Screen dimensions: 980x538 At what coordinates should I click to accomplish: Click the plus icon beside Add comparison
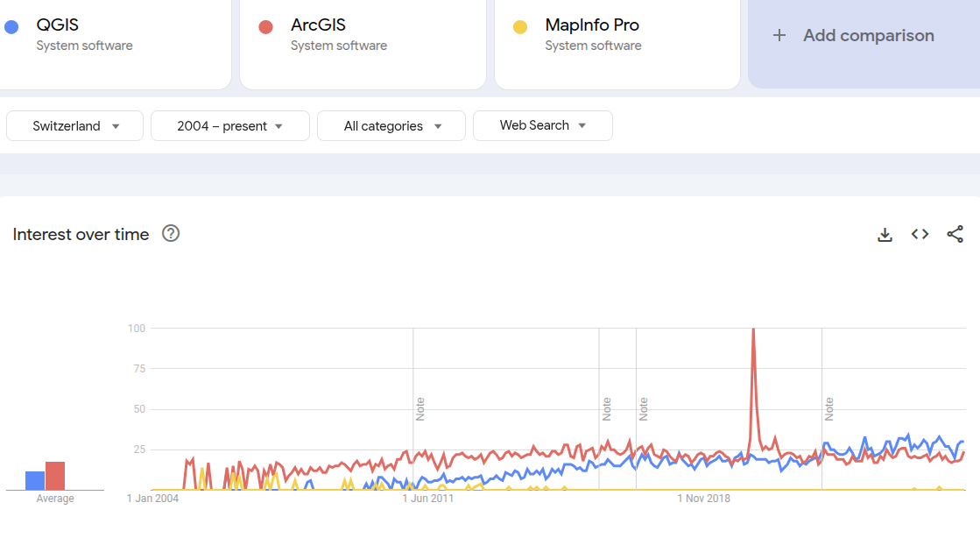point(779,35)
